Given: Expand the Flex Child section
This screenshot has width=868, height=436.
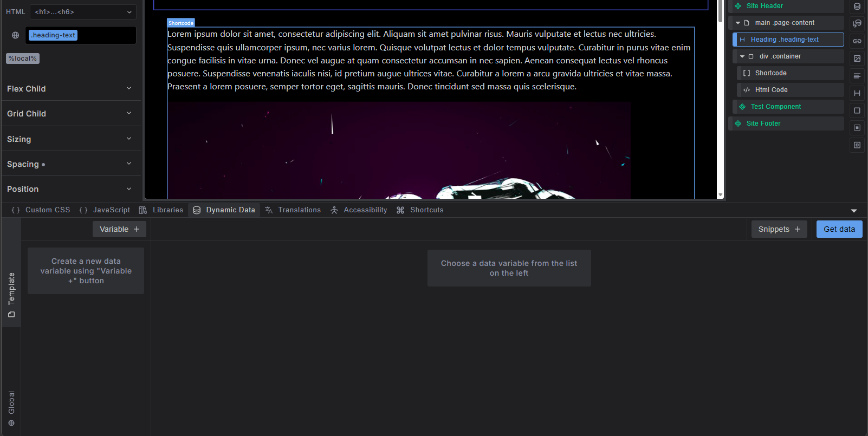Looking at the screenshot, I should pyautogui.click(x=70, y=88).
